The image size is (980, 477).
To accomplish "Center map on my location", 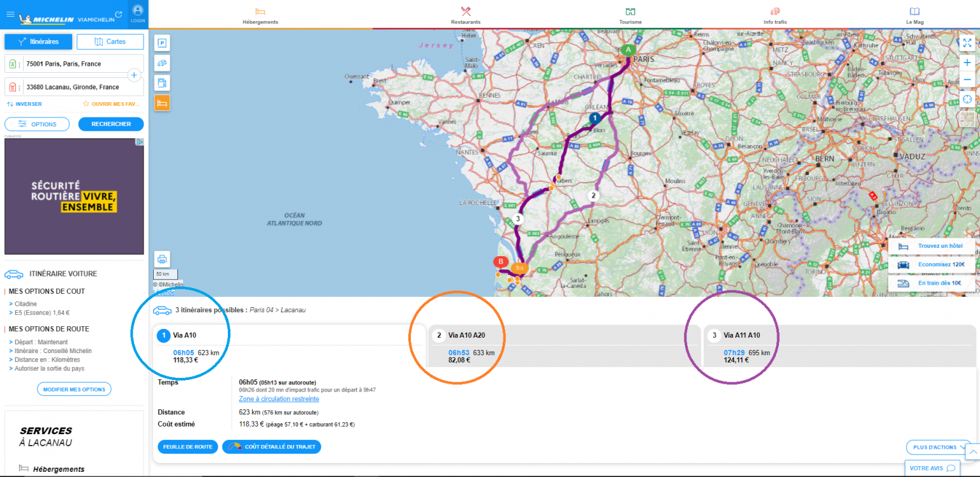I will click(967, 99).
